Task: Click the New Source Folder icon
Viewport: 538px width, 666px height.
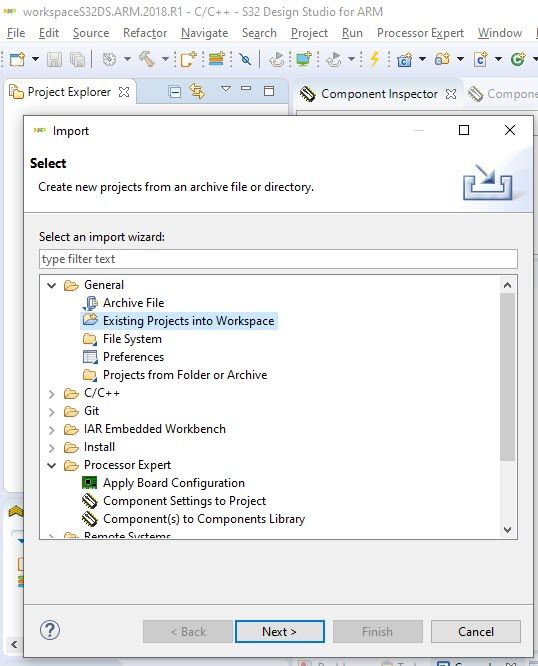Action: point(442,59)
